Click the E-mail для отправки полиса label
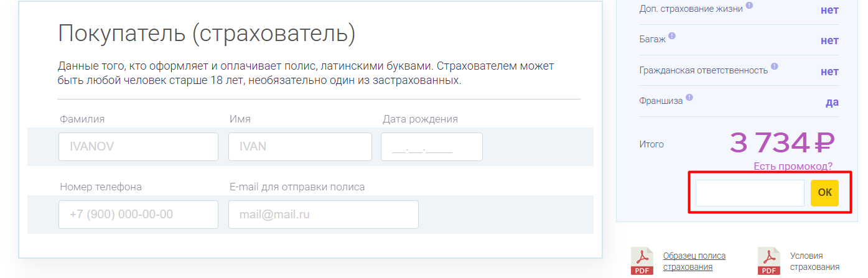Screen dimensions: 868x278 (x=297, y=187)
